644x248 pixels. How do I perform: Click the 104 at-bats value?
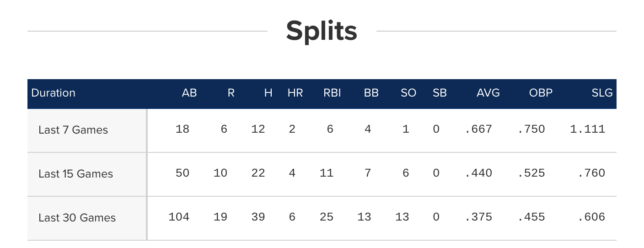pyautogui.click(x=179, y=217)
